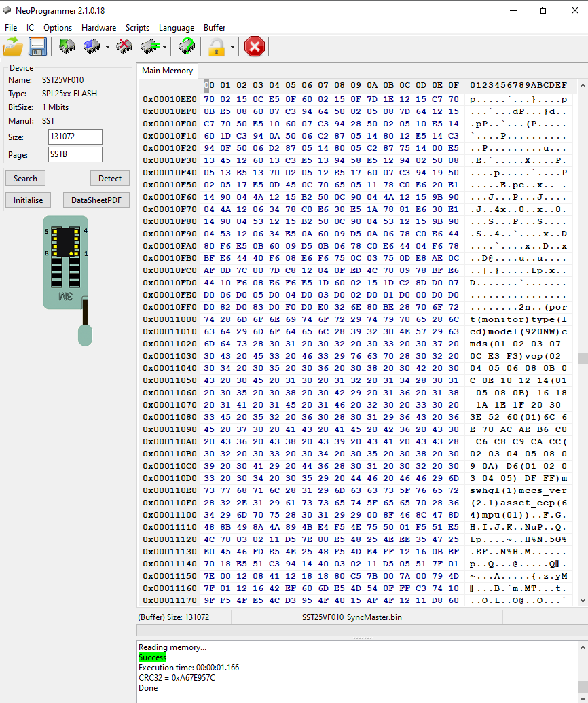Click ASCII text cd)model(920NW)c
Viewport: 588px width, 703px height.
519,331
